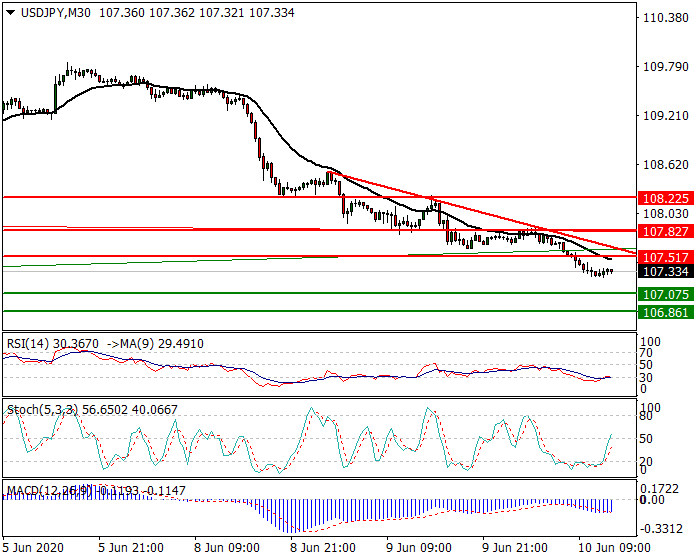Select the 110.380 price axis value
The image size is (700, 560).
(x=666, y=18)
